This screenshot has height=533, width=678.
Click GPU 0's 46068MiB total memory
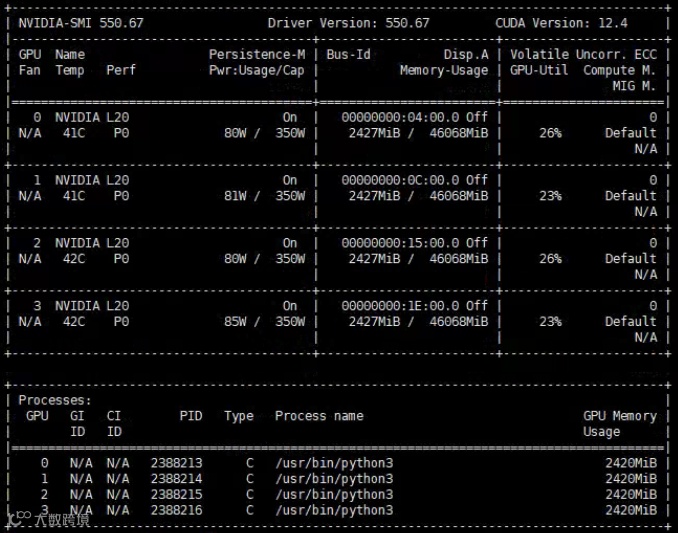(x=459, y=133)
